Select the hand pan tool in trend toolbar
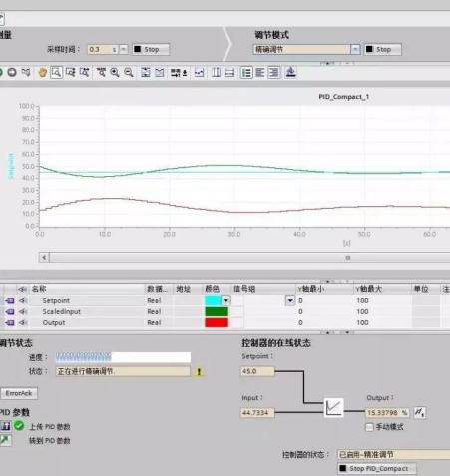Screen dimensions: 450x476 42,72
